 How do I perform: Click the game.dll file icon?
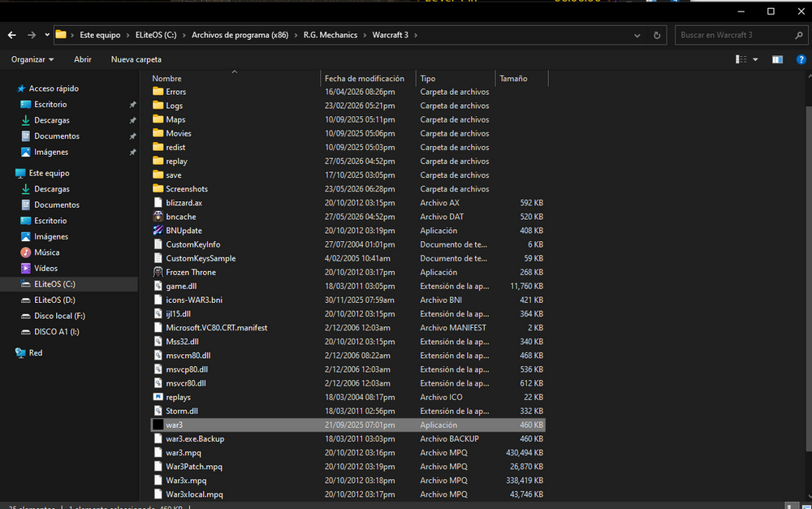tap(158, 287)
